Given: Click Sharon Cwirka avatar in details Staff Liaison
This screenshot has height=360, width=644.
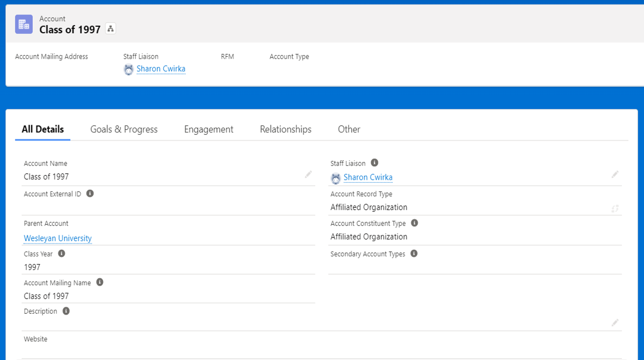Looking at the screenshot, I should (335, 178).
